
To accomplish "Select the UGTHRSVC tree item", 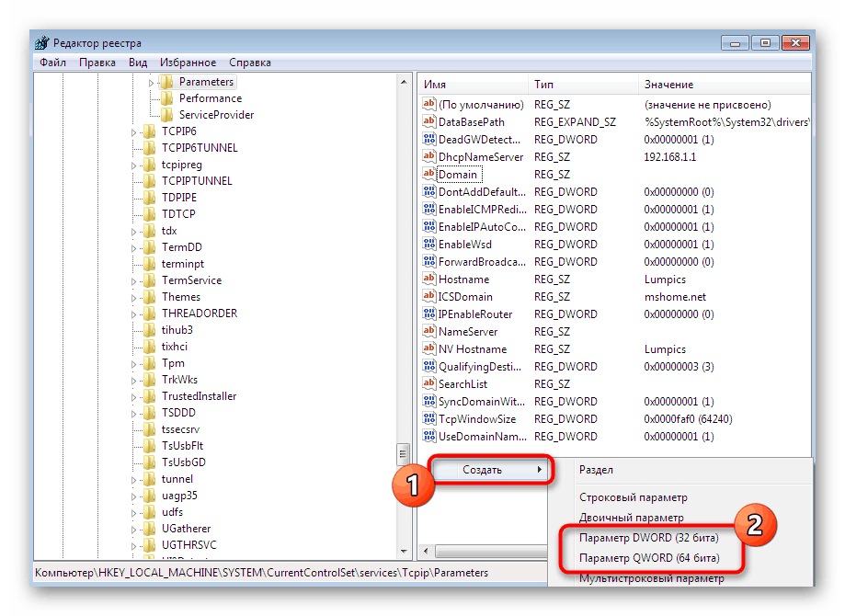I will [188, 545].
